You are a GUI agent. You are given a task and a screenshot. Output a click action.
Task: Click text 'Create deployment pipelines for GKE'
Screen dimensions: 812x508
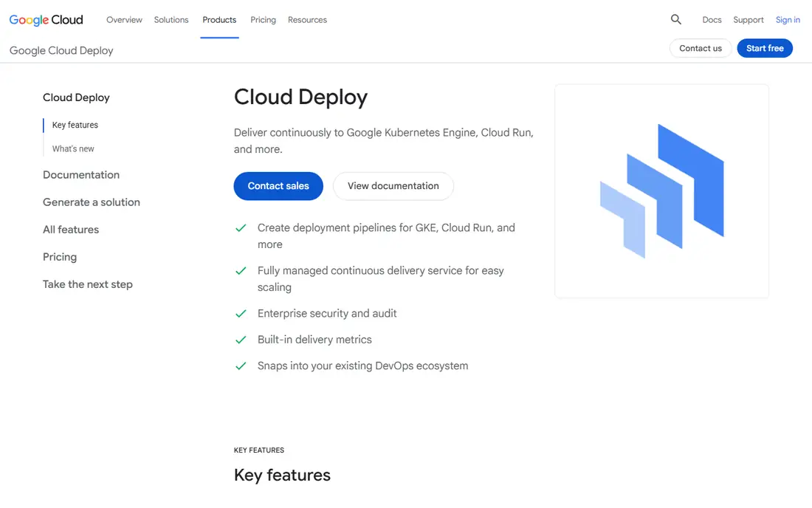(x=348, y=228)
